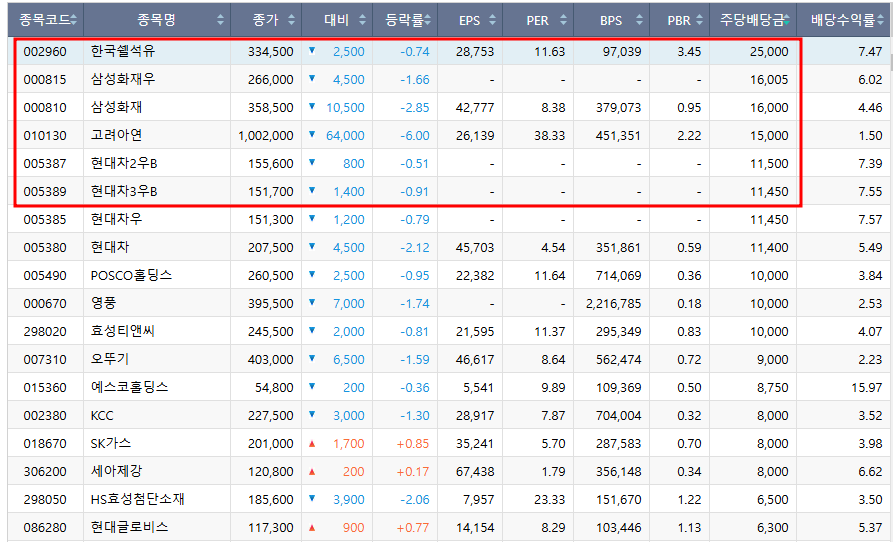
Task: Click stock code 015360
Action: point(45,388)
